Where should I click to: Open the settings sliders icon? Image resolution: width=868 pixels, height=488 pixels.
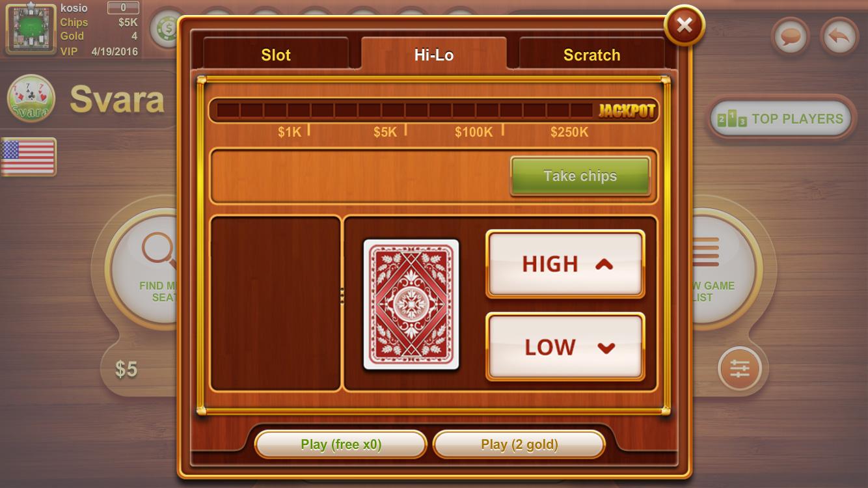coord(740,369)
